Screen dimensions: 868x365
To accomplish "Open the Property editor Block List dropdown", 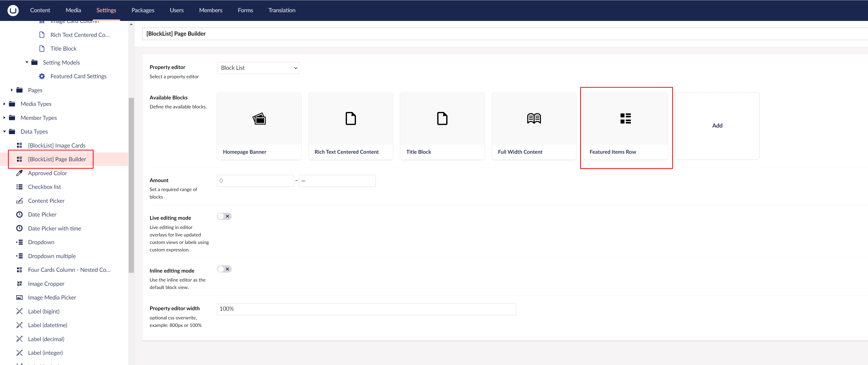I will (258, 68).
